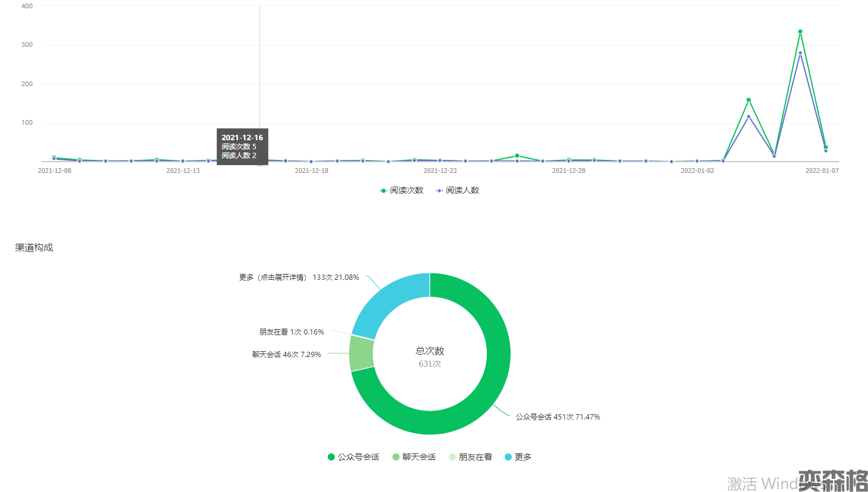Viewport: 868px width, 492px height.
Task: Toggle 聊天会话 legend item below donut chart
Action: pyautogui.click(x=414, y=457)
